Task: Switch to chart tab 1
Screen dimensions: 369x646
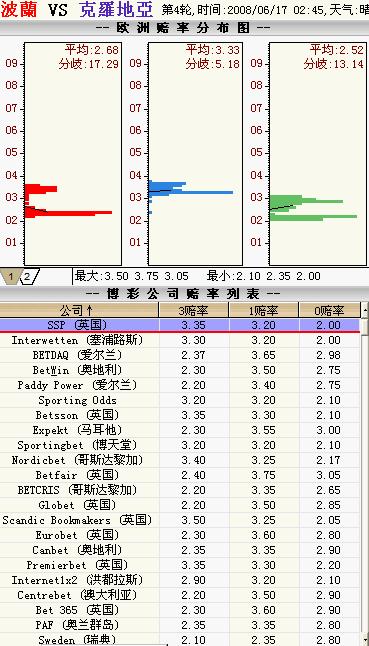Action: pyautogui.click(x=11, y=276)
